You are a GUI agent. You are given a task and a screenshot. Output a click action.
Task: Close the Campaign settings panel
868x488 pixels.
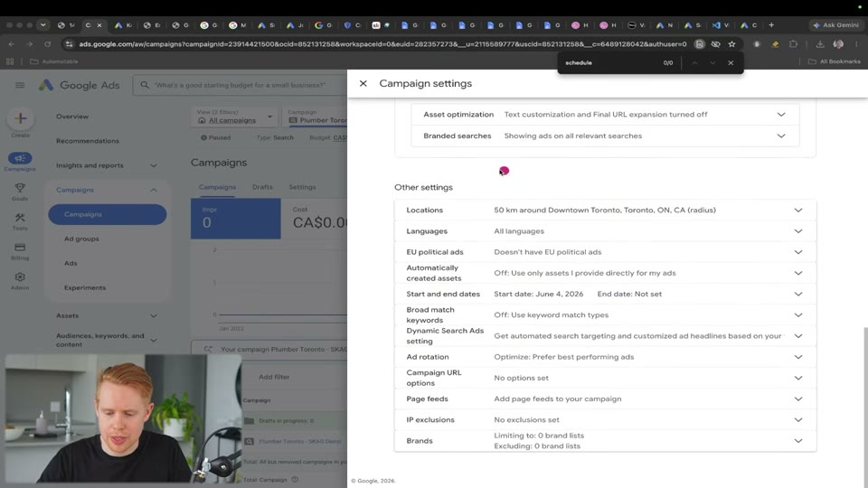click(363, 83)
